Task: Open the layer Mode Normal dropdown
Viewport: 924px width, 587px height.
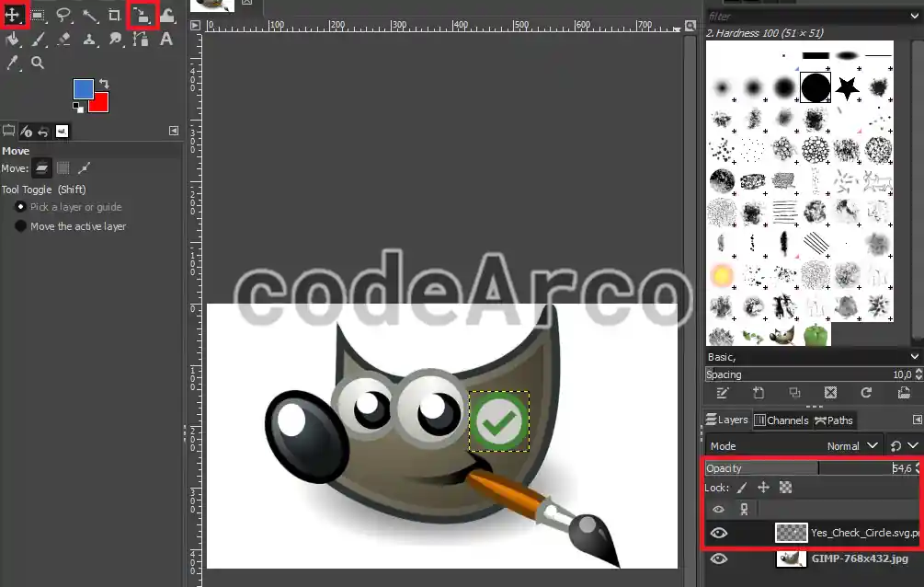Action: tap(793, 446)
